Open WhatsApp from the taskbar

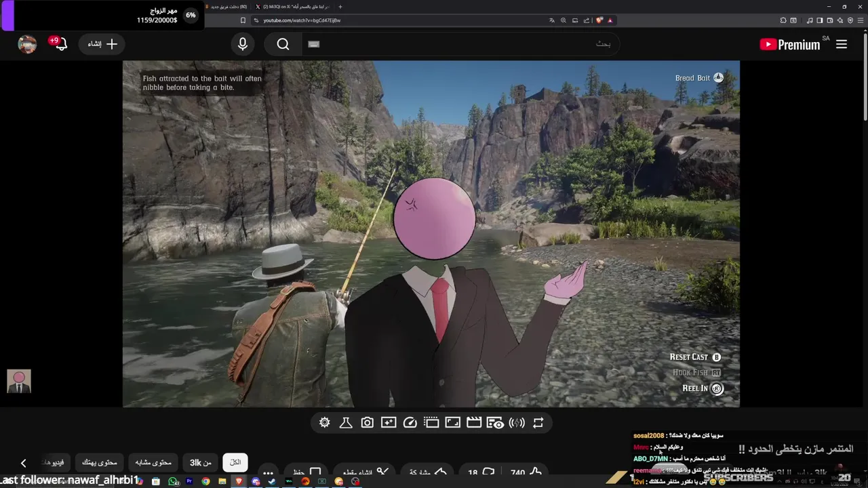(x=173, y=481)
